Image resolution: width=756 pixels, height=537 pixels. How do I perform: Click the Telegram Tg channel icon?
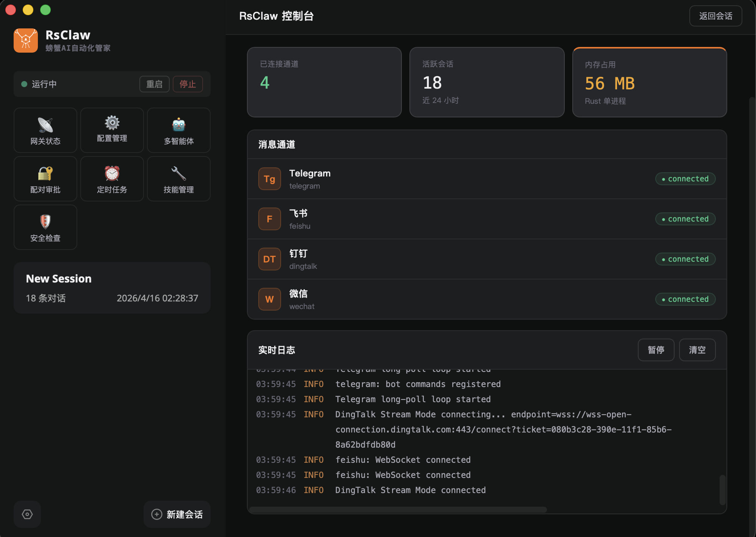coord(269,179)
